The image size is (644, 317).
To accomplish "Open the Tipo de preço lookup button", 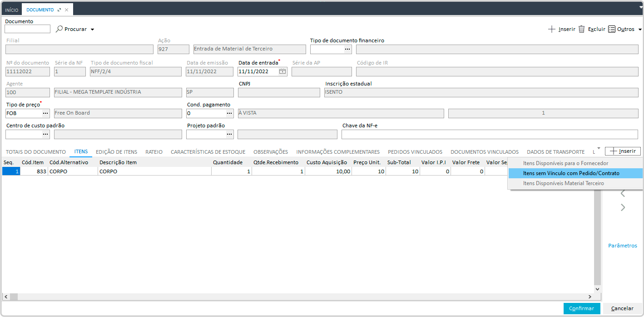I will 45,113.
